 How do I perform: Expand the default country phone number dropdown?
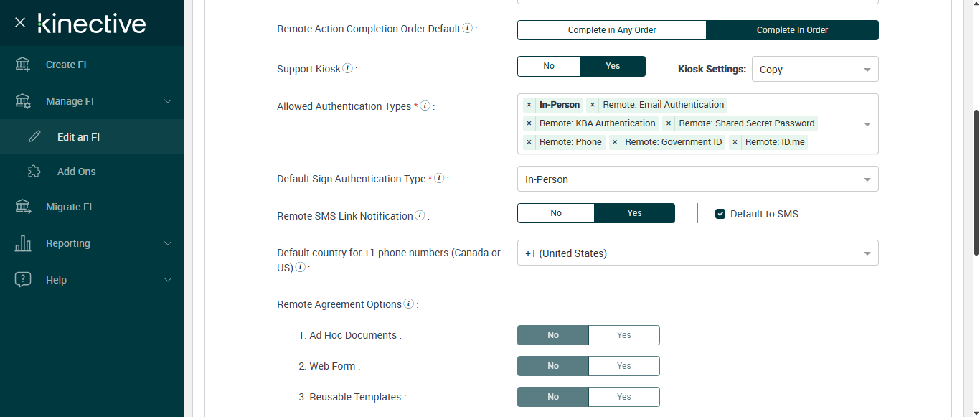click(x=697, y=253)
